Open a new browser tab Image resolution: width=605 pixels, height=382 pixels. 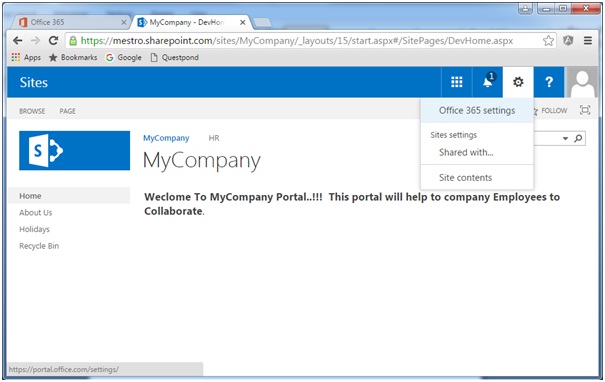coord(262,23)
